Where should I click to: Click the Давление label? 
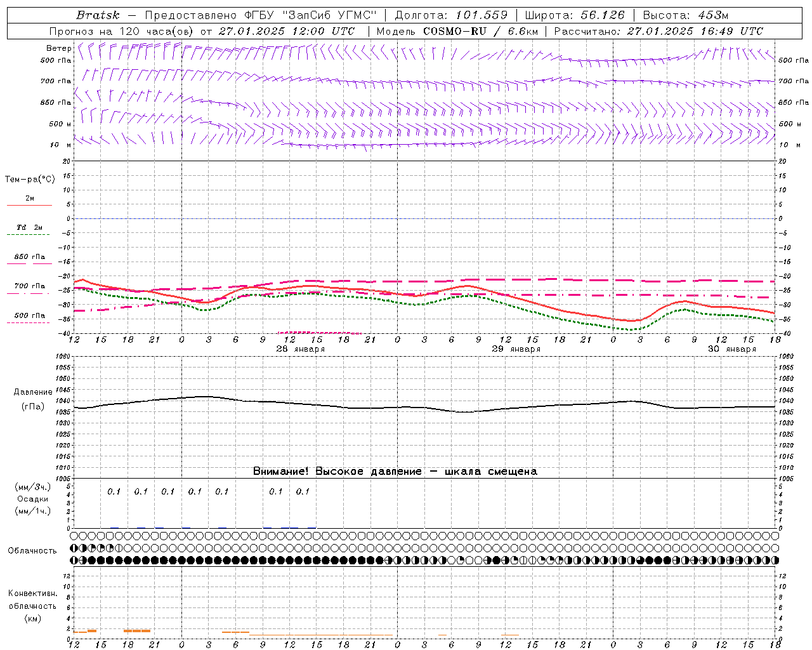click(x=33, y=392)
